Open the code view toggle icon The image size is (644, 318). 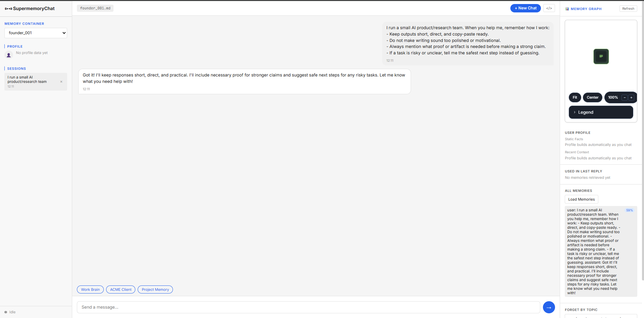[x=549, y=8]
